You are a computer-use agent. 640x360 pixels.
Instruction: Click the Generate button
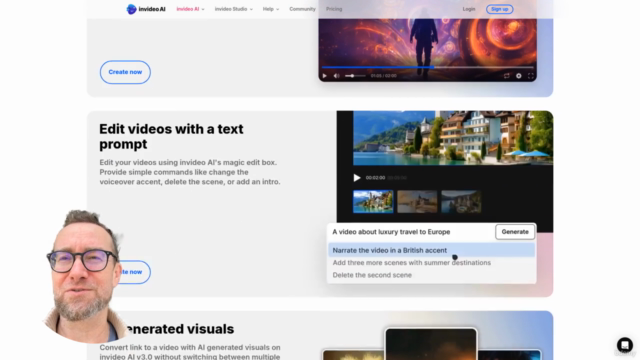pyautogui.click(x=515, y=232)
